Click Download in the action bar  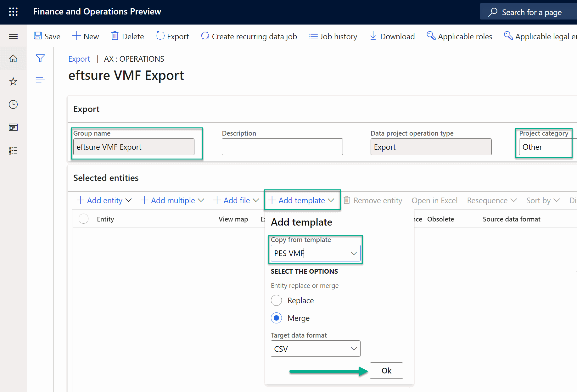tap(392, 36)
